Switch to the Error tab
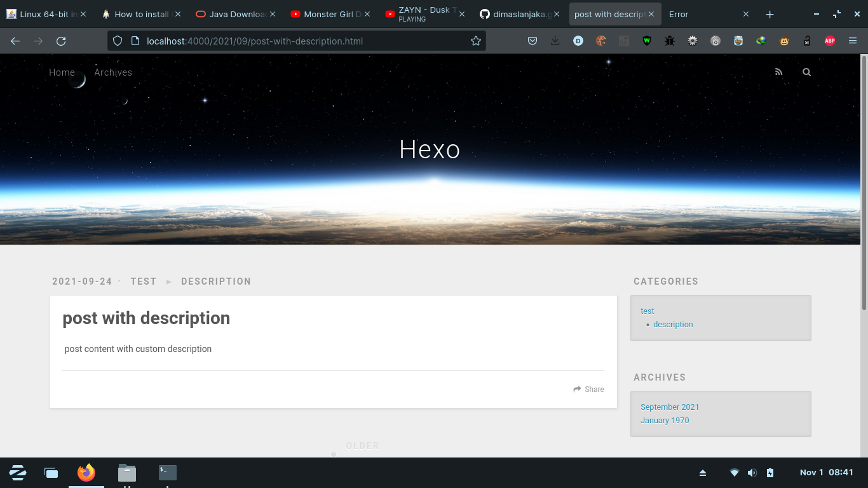Screen dimensions: 868x488 point(710,14)
